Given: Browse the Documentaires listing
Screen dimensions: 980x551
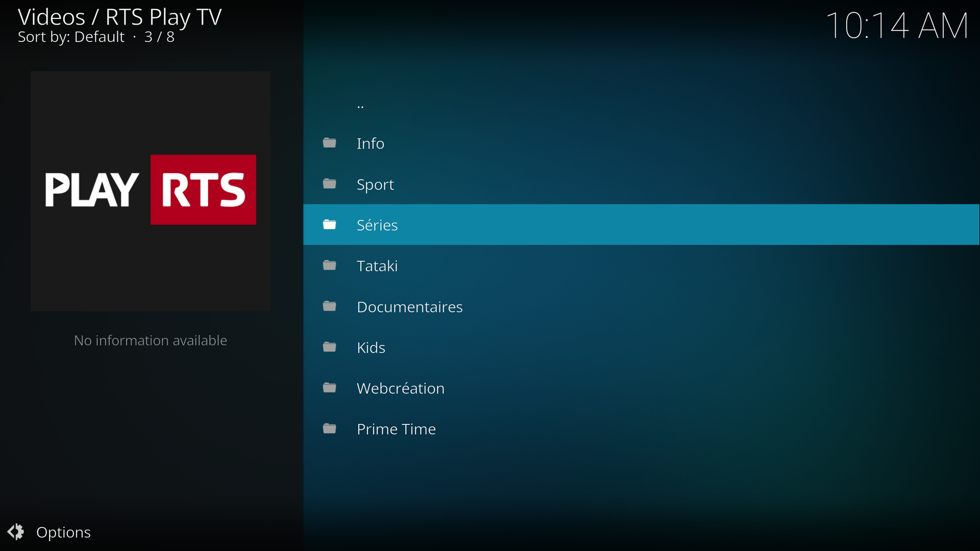Looking at the screenshot, I should 409,307.
